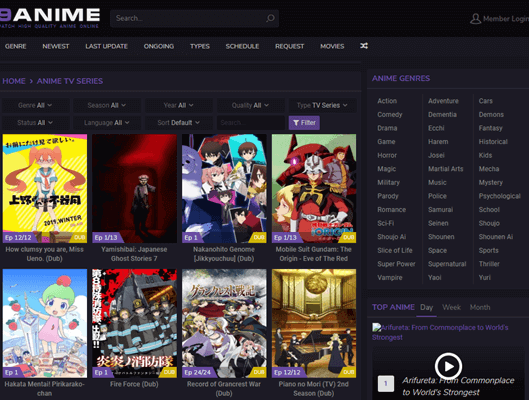Open the Season All dropdown

tap(107, 105)
